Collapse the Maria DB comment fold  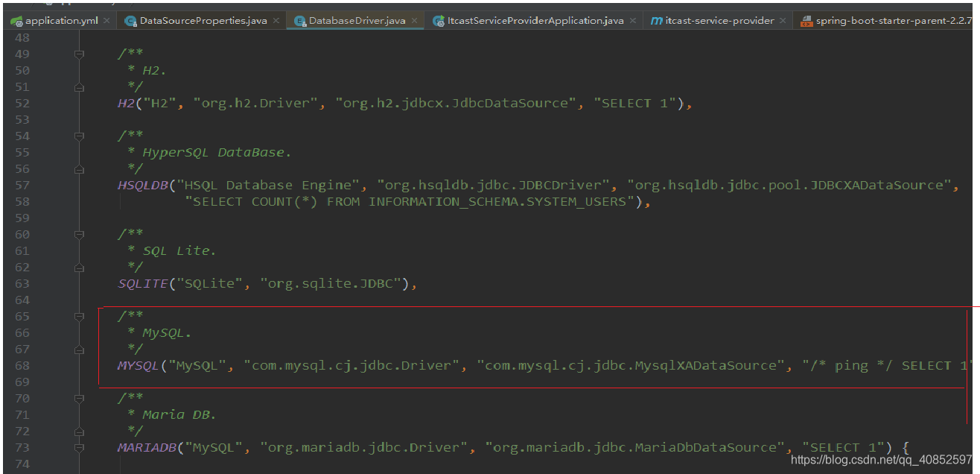coord(78,397)
